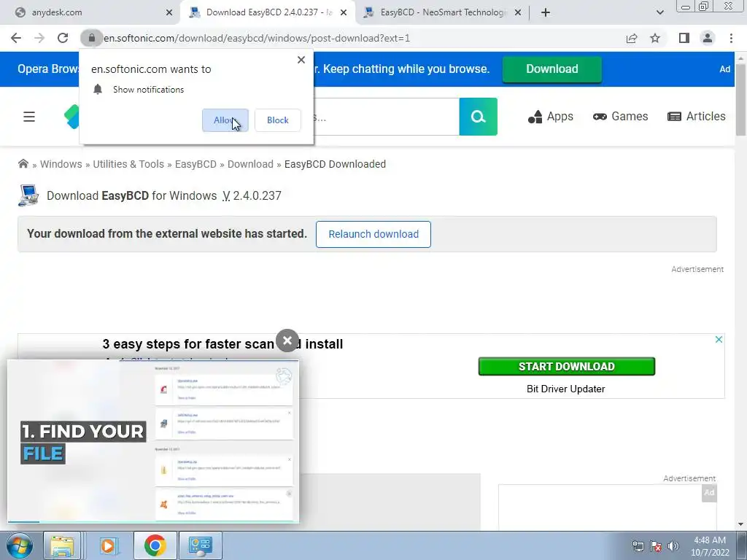Switch to EasyBCD NeoSmart Technologies tab
This screenshot has width=747, height=560.
click(x=442, y=12)
